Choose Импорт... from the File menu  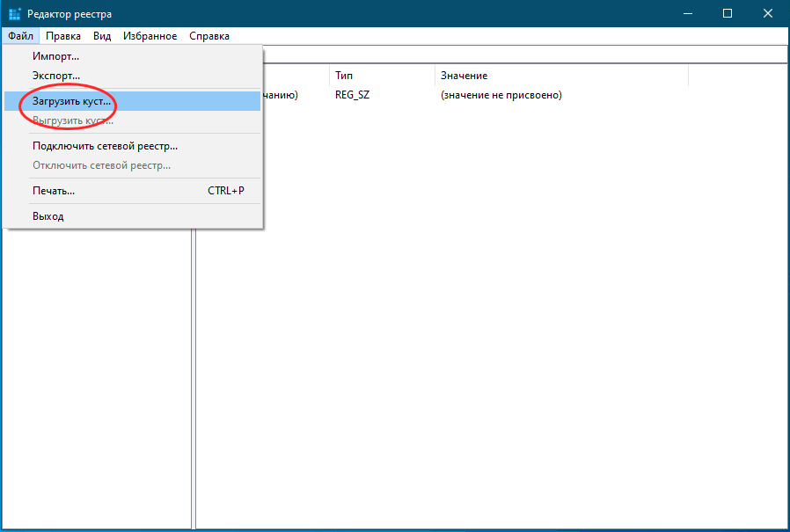(55, 57)
